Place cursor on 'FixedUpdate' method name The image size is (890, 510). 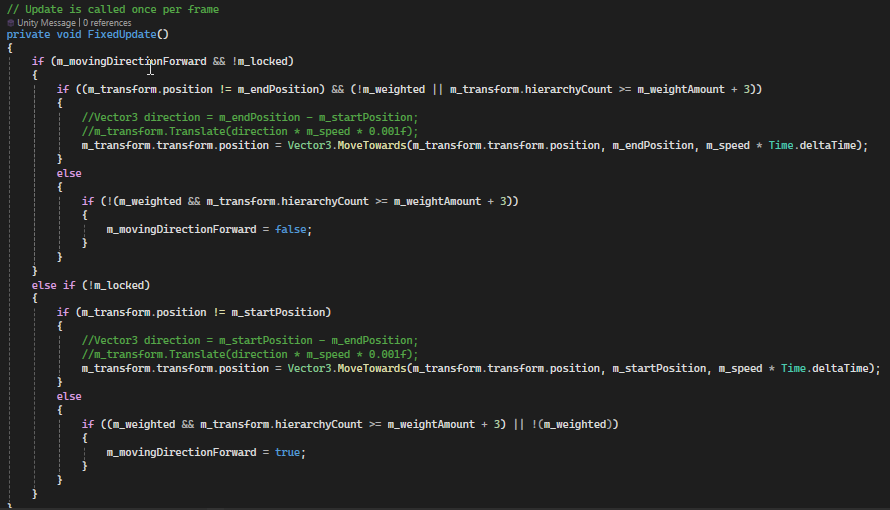coord(122,34)
